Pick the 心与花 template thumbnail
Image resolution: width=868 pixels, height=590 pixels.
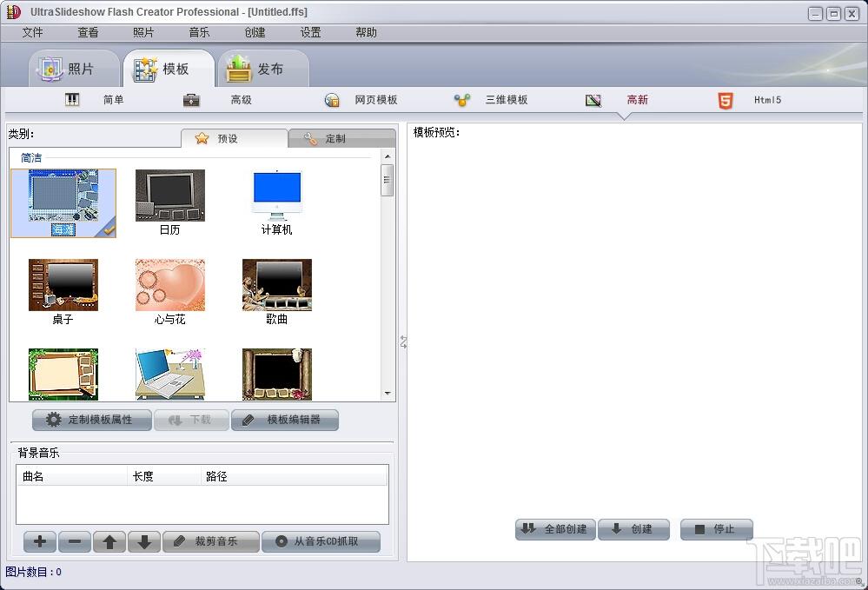pos(170,285)
